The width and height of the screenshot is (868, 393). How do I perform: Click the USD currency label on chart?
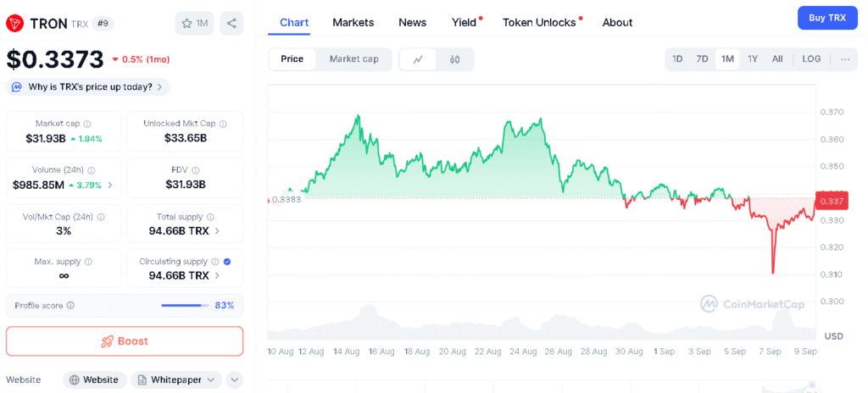point(833,336)
